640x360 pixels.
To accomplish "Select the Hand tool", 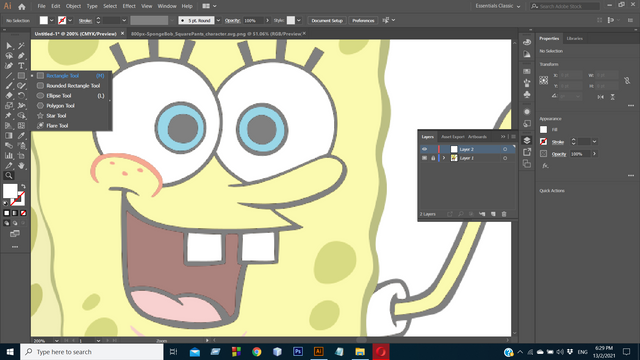I will (21, 166).
